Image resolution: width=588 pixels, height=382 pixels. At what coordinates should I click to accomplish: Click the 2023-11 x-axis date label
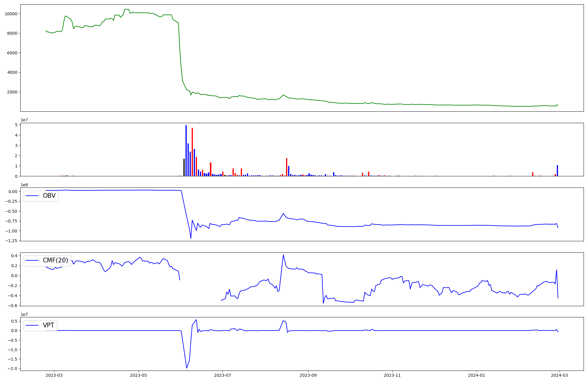(392, 375)
